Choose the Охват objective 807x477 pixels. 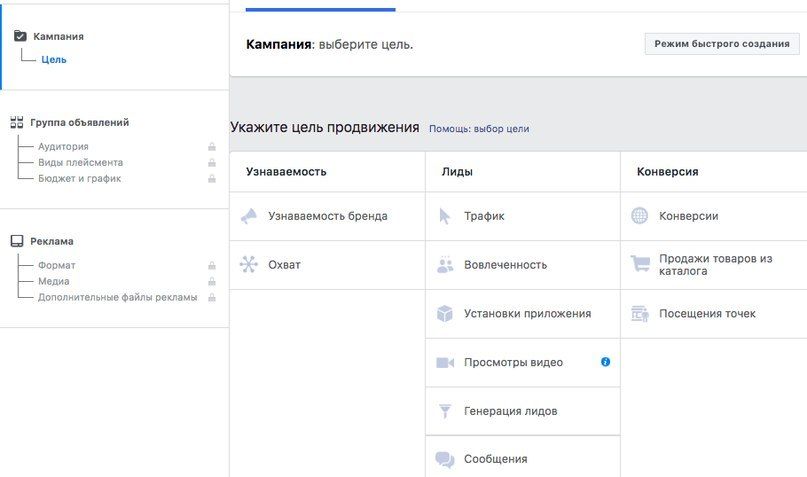tap(327, 265)
